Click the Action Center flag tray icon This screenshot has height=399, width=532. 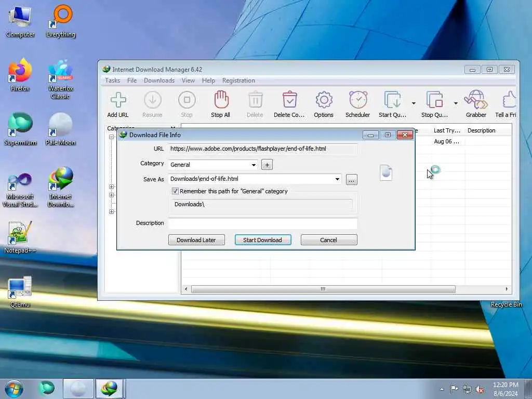(x=454, y=389)
